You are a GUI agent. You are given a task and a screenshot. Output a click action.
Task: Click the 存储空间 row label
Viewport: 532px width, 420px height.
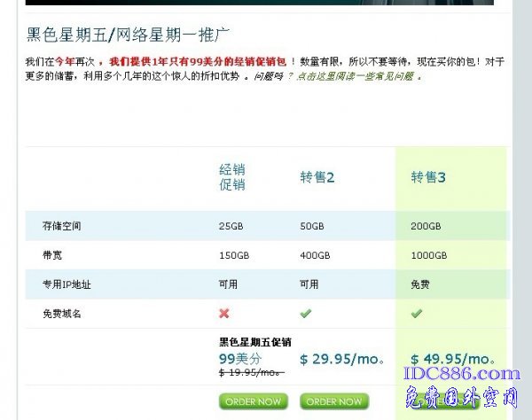(x=61, y=226)
